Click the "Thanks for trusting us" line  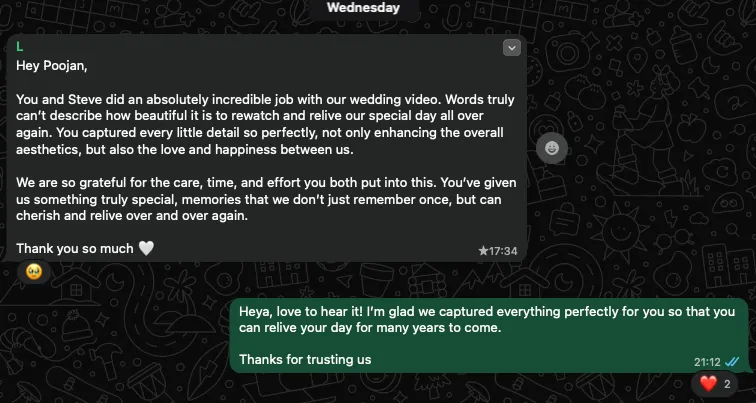[305, 360]
